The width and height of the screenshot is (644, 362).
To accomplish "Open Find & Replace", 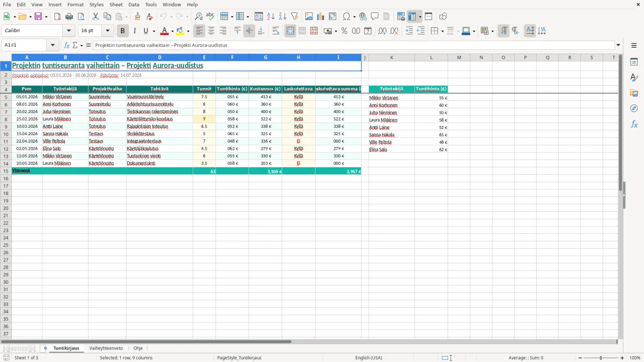I will coord(199,17).
